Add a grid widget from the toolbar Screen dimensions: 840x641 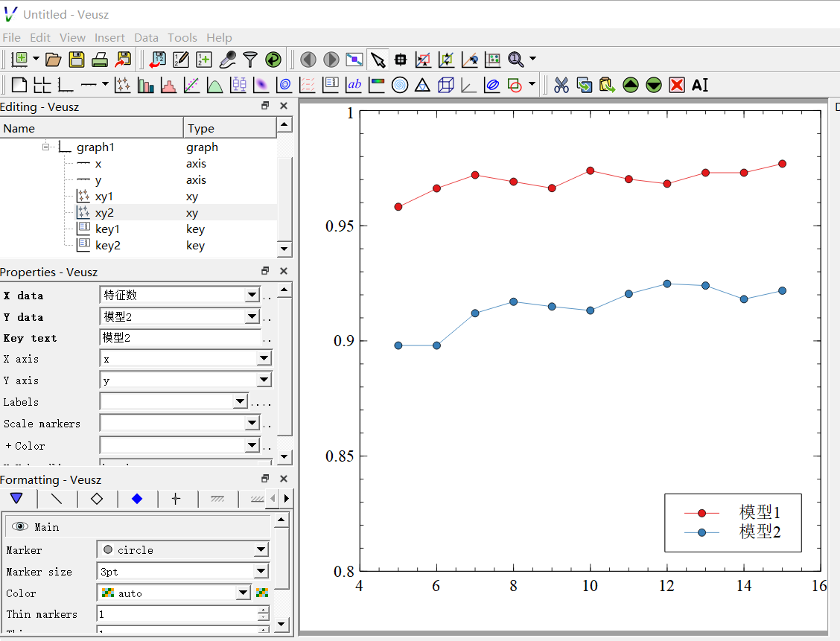[x=42, y=85]
